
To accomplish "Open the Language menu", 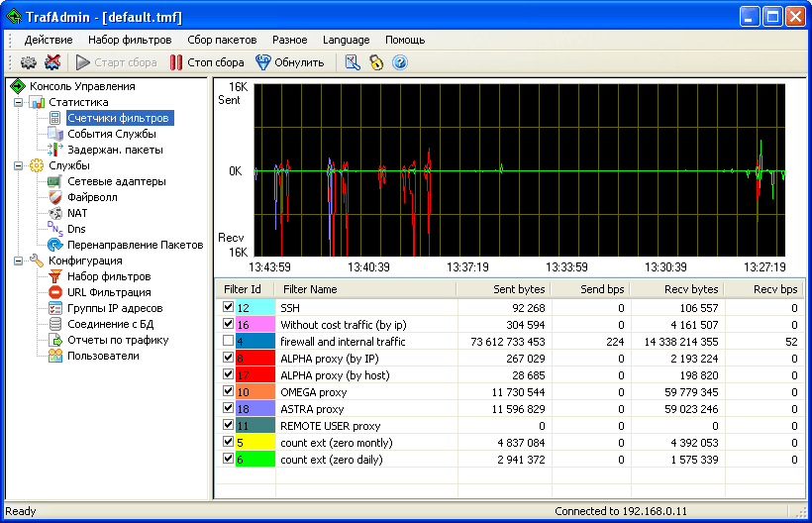I will 346,40.
